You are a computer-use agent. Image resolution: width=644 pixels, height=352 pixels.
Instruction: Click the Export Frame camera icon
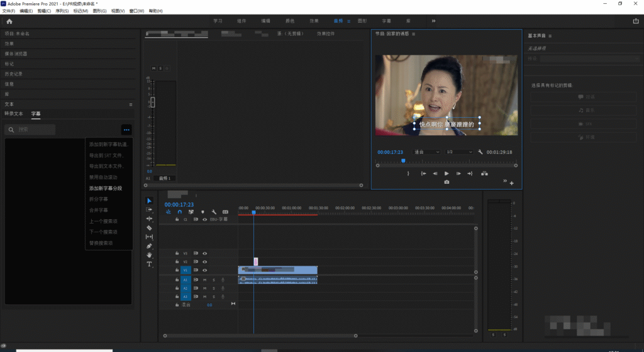[x=447, y=182]
